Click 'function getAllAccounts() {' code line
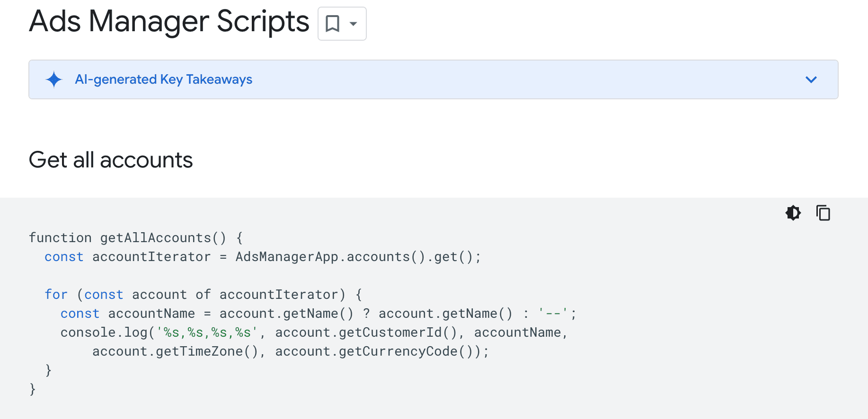Screen dimensions: 868x419 (136, 238)
